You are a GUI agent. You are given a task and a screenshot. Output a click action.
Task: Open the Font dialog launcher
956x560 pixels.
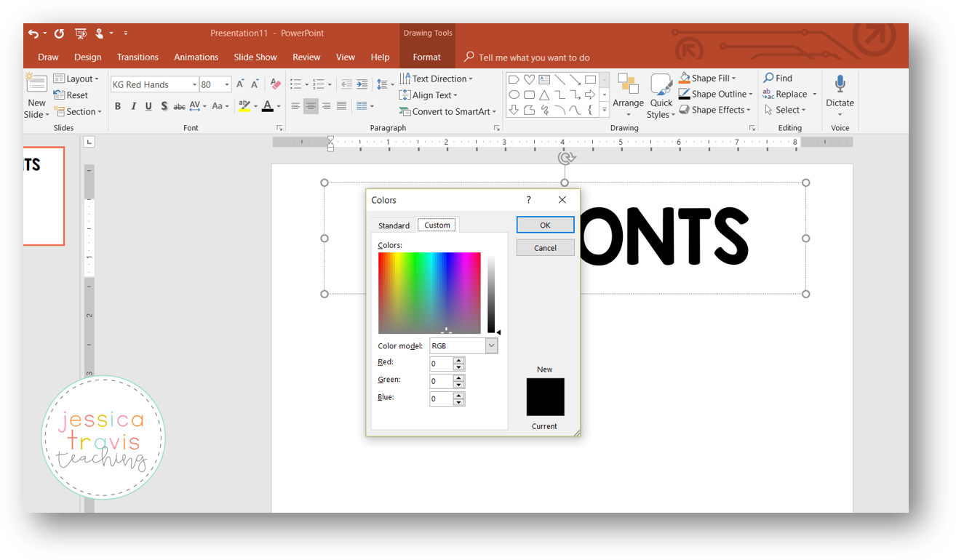[279, 128]
